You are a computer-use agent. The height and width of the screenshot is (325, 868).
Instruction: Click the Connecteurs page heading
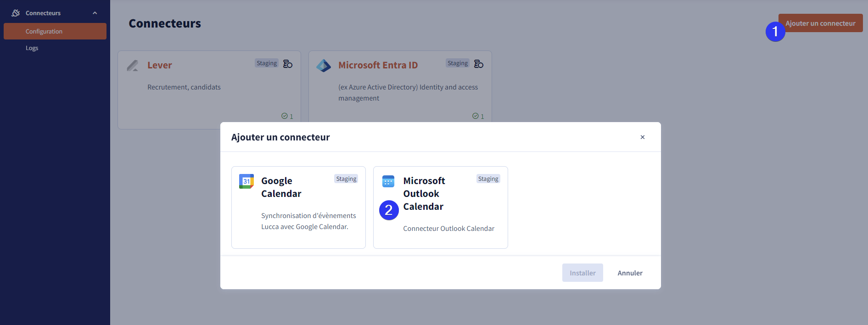[165, 23]
